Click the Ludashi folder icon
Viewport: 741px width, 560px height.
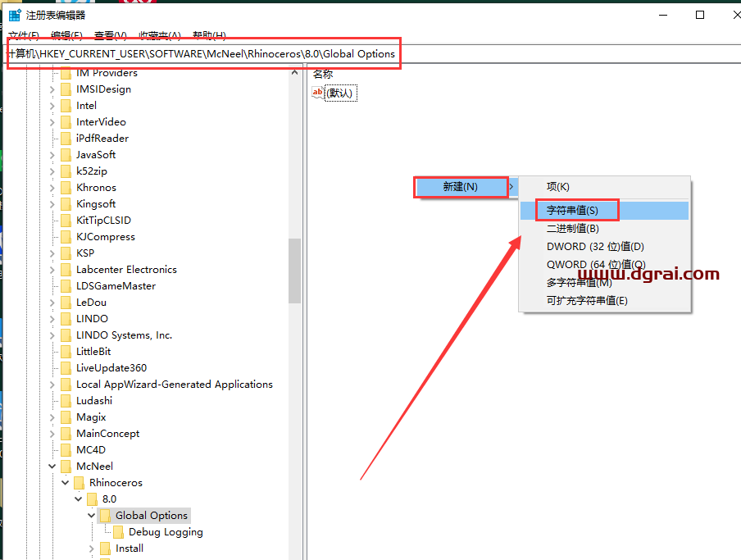click(x=66, y=401)
